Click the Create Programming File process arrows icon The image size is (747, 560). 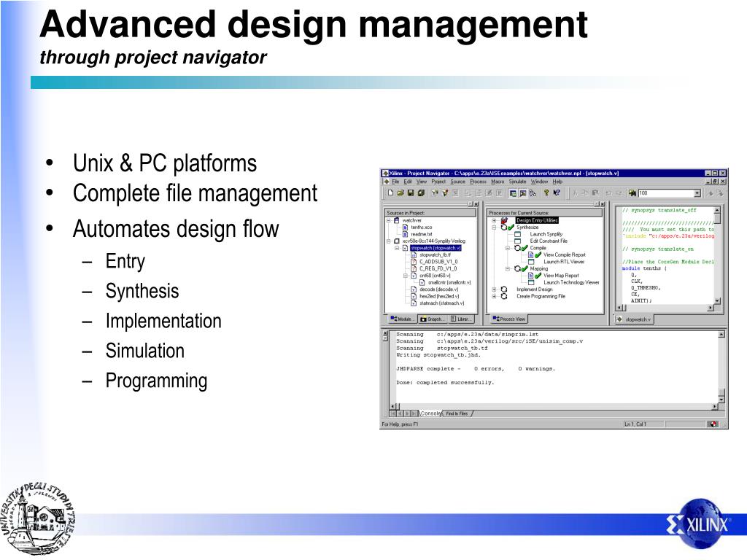[504, 296]
